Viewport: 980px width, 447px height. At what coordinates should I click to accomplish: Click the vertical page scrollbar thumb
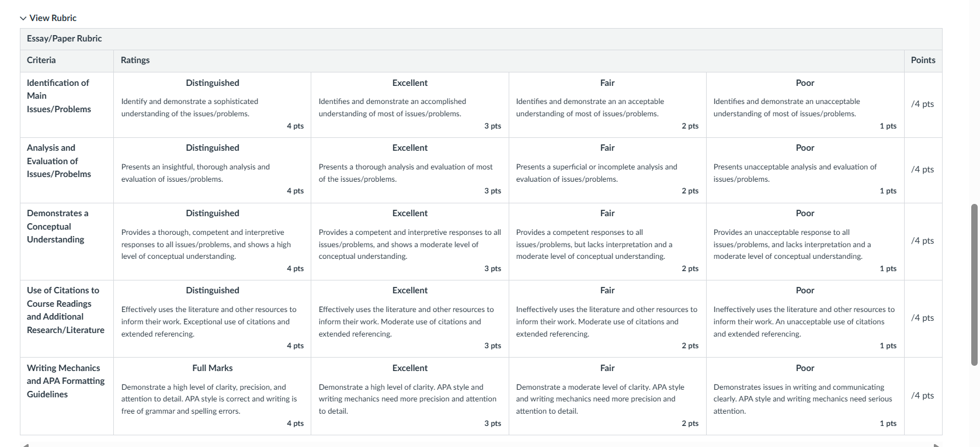(x=974, y=285)
